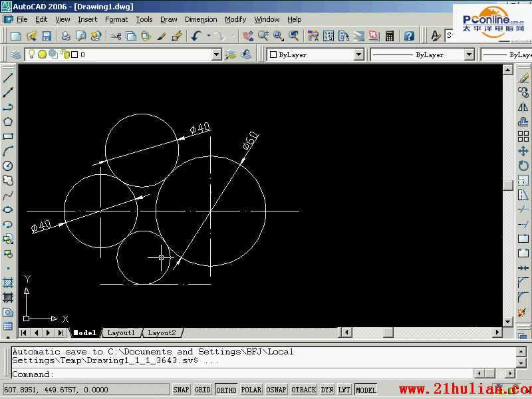The width and height of the screenshot is (532, 399).
Task: Select the Hatch tool
Action: pyautogui.click(x=8, y=283)
